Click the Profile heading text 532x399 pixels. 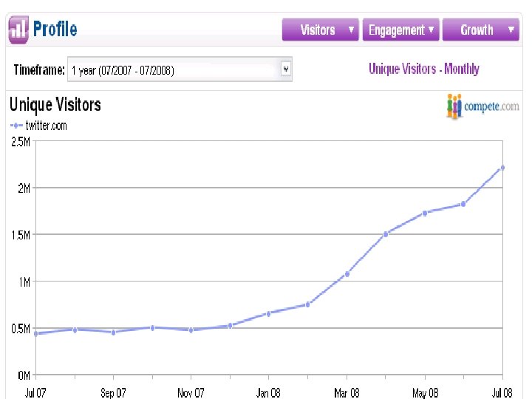click(55, 29)
